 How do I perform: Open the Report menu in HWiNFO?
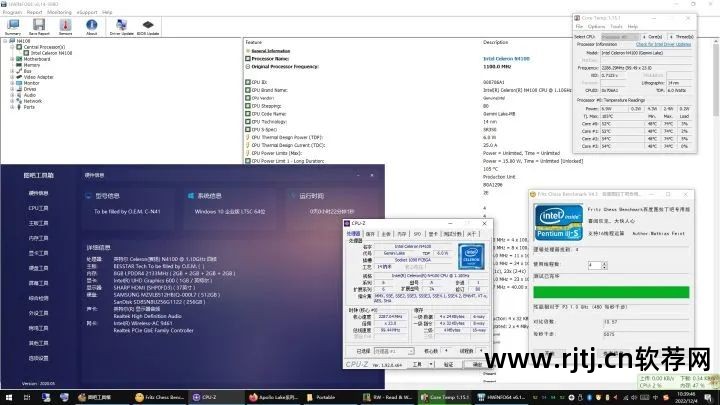[34, 12]
